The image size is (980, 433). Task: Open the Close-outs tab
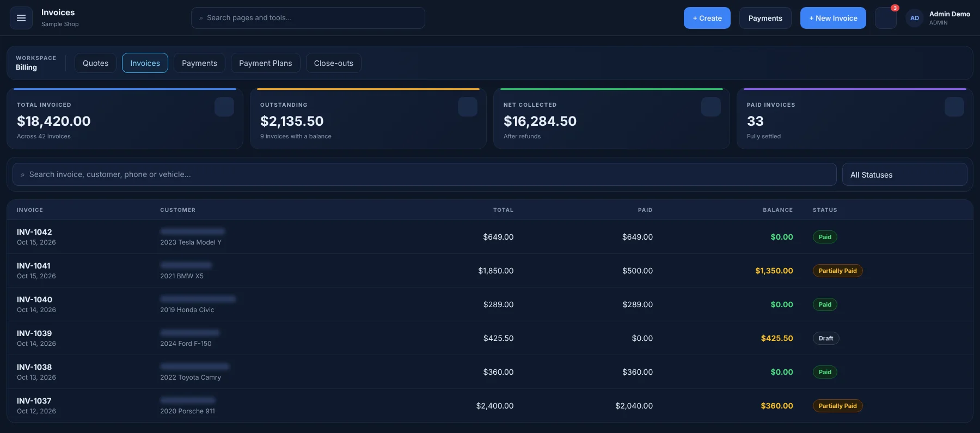pos(334,63)
